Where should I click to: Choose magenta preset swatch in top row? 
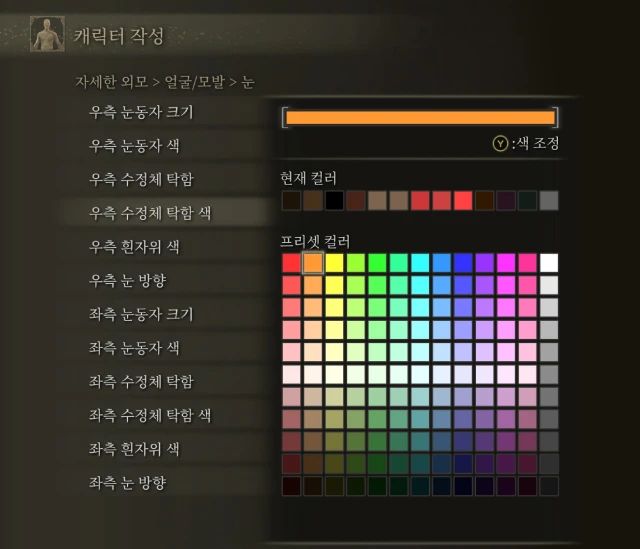pyautogui.click(x=506, y=263)
